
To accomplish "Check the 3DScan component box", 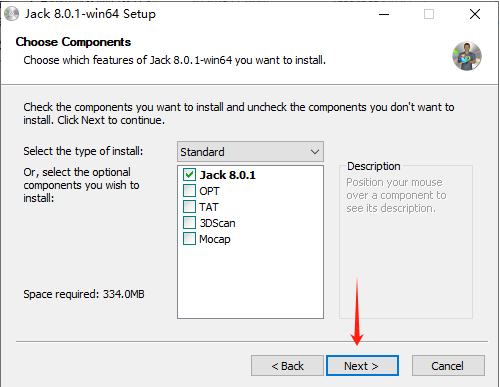I will (x=189, y=223).
